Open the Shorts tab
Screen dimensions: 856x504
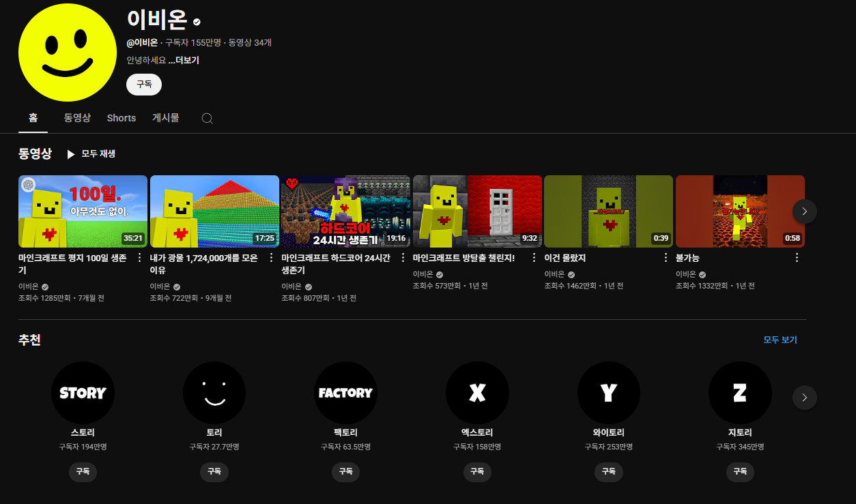point(122,118)
